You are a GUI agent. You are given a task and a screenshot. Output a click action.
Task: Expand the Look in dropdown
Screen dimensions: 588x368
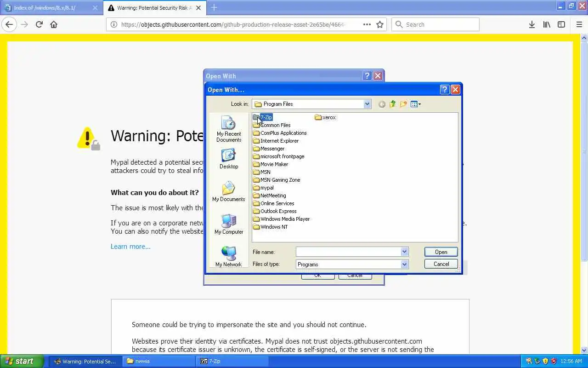(367, 104)
